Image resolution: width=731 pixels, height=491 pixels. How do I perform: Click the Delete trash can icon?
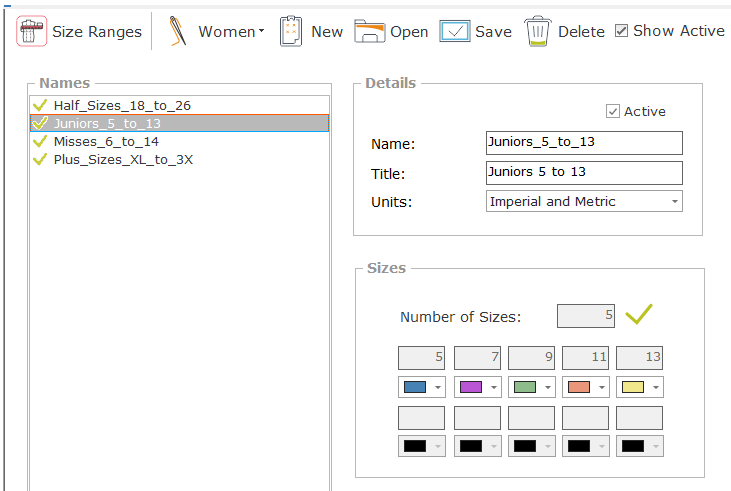pyautogui.click(x=537, y=32)
